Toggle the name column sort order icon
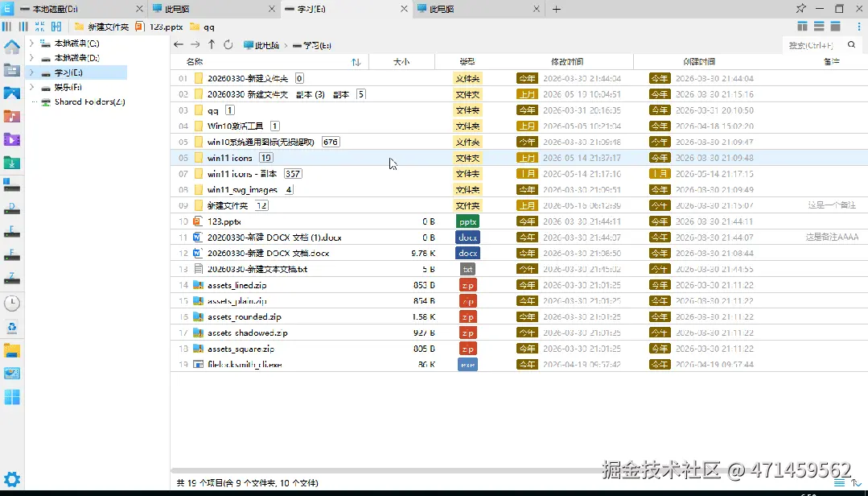The width and height of the screenshot is (868, 496). point(356,62)
